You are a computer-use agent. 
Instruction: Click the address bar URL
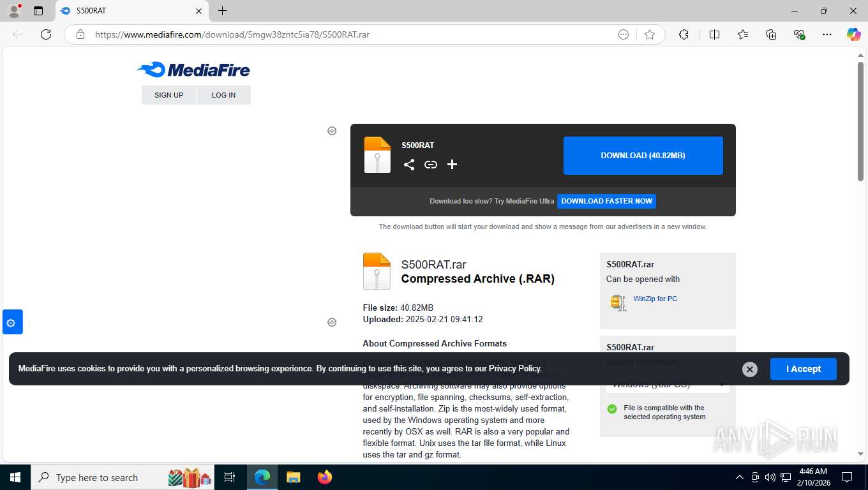click(232, 34)
